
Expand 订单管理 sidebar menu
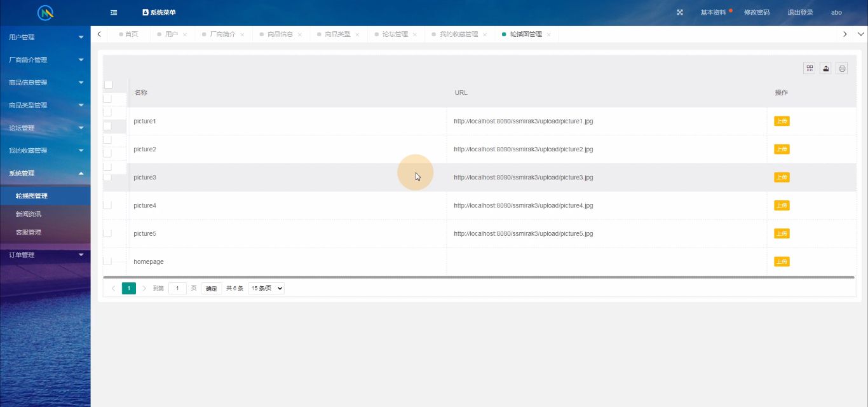[x=45, y=255]
